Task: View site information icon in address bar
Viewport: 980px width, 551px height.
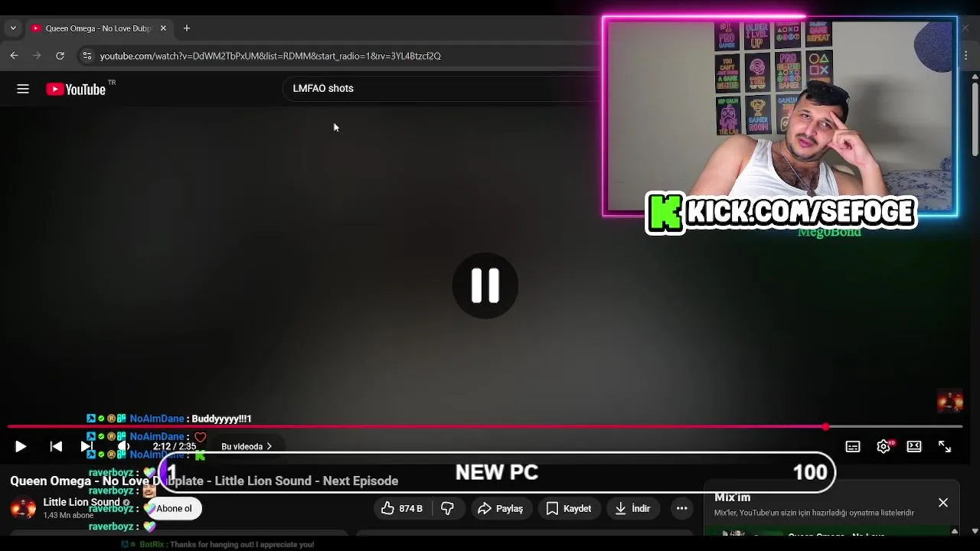Action: coord(87,56)
